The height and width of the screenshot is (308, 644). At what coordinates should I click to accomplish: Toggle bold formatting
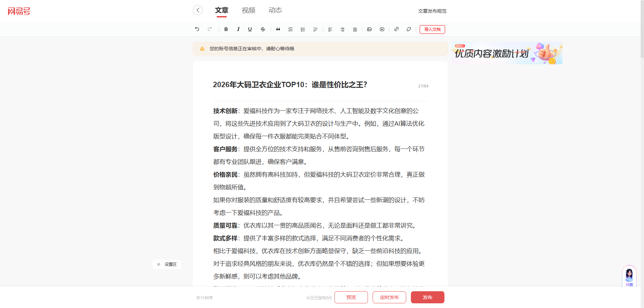click(x=226, y=29)
